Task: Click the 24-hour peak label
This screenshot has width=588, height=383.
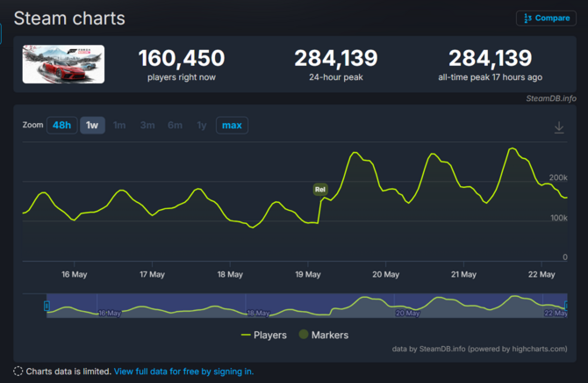Action: 336,77
